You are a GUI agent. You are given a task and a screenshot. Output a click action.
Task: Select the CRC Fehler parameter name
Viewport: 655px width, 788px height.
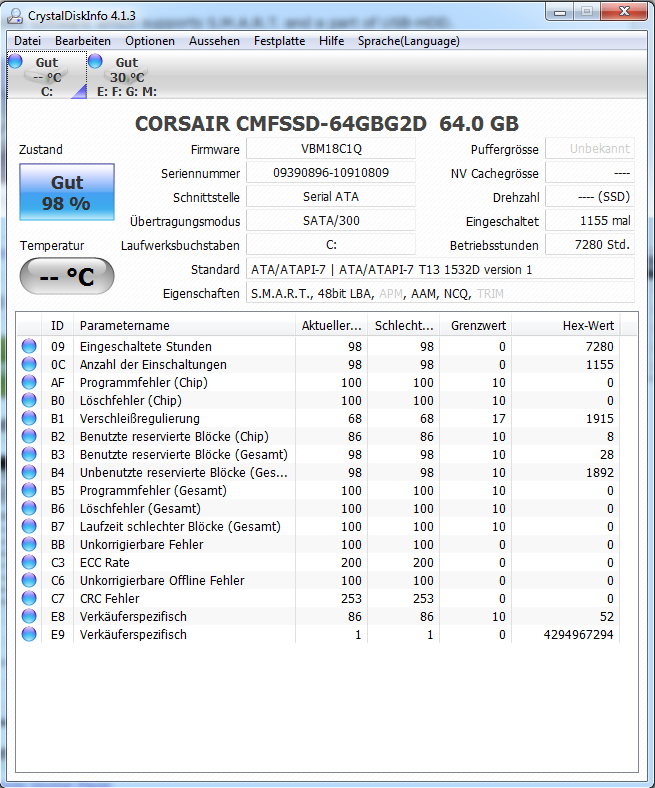click(110, 599)
